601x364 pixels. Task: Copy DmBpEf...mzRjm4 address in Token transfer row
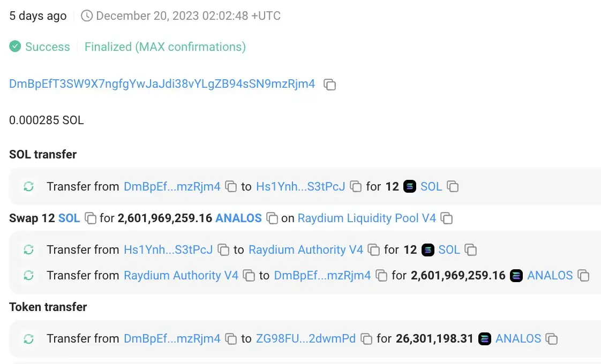tap(231, 339)
